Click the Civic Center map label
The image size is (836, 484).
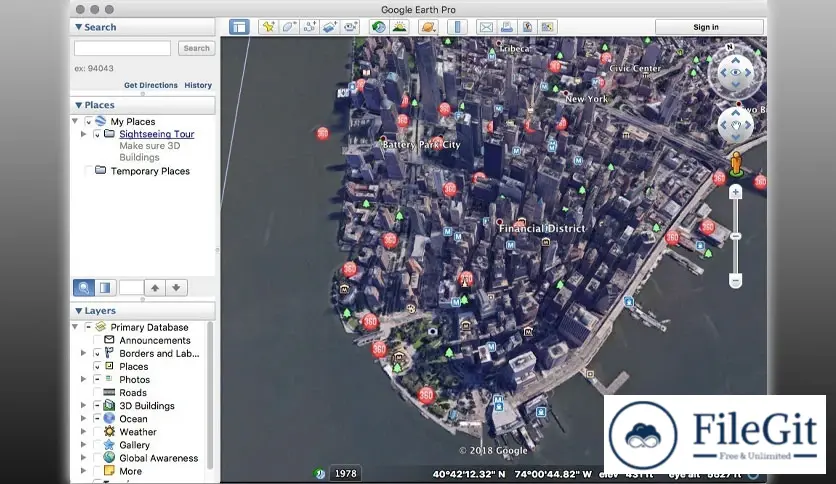coord(635,68)
